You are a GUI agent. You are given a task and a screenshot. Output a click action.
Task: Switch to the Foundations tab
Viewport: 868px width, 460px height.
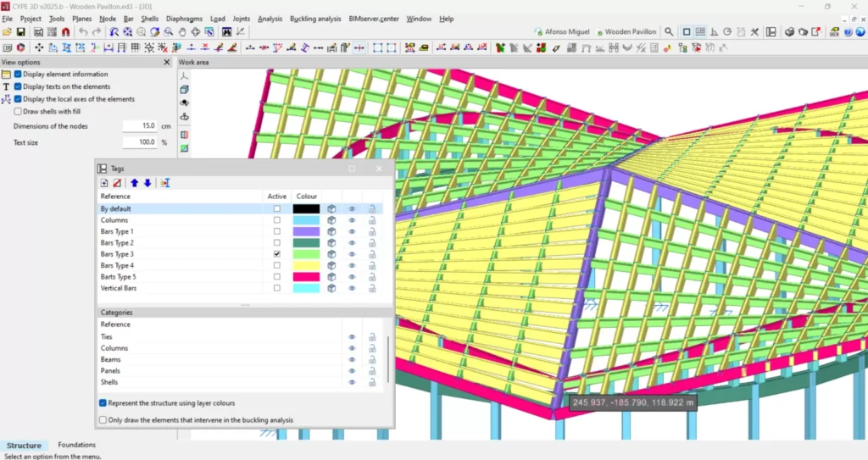(76, 445)
